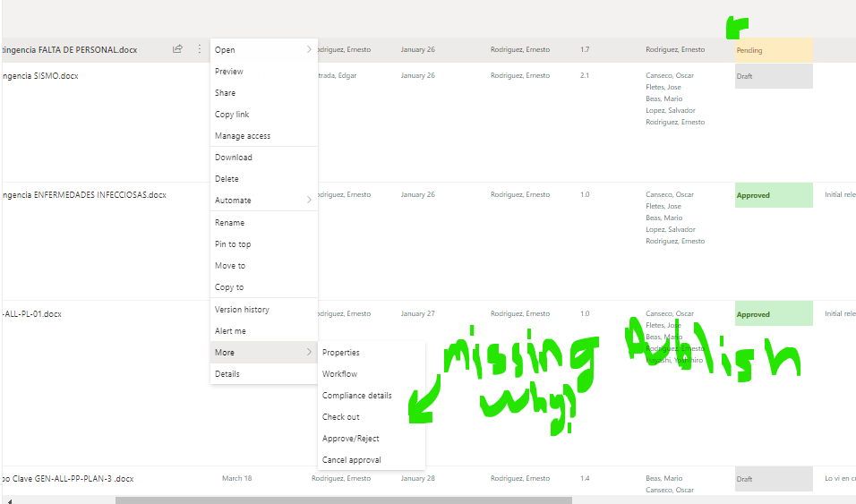Click version 2.1 cell
Image resolution: width=856 pixels, height=504 pixels.
click(585, 75)
